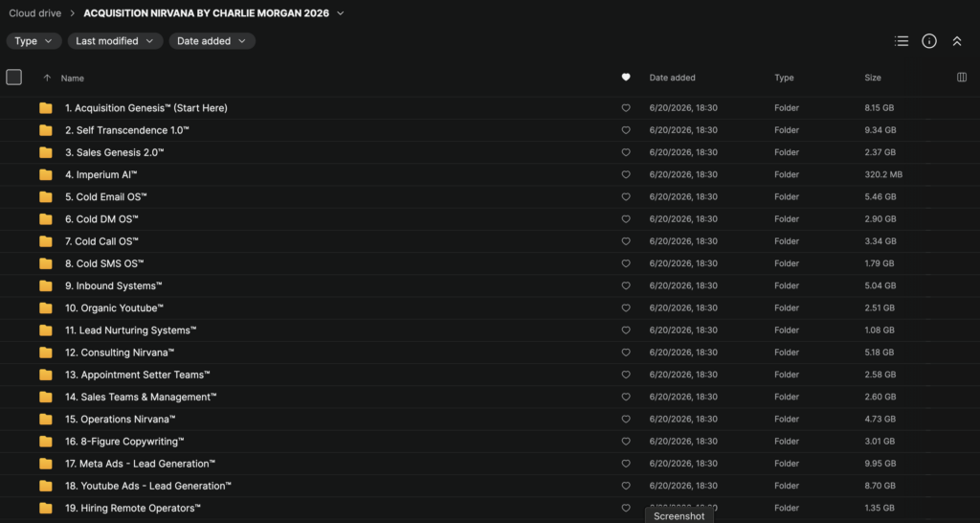The height and width of the screenshot is (523, 980).
Task: Click the current folder title breadcrumb
Action: click(207, 13)
